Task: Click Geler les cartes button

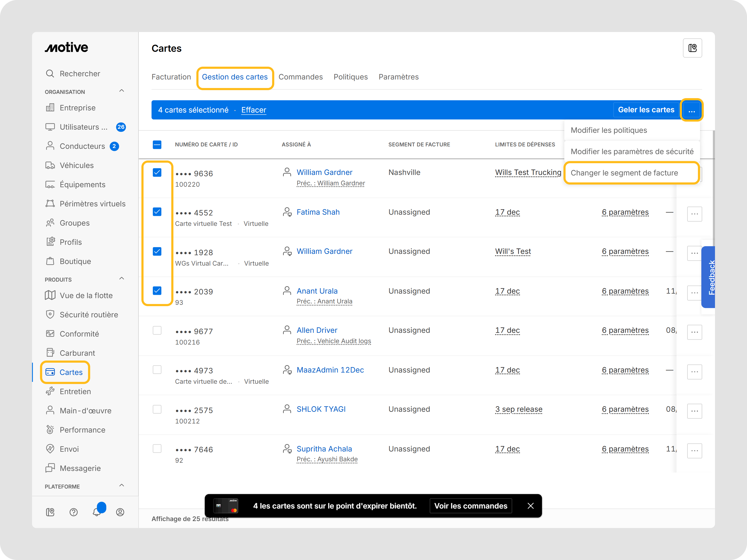Action: 646,110
